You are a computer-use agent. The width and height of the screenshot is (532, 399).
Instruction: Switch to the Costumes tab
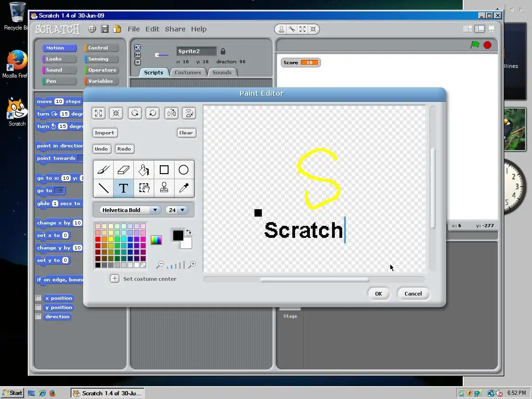[x=187, y=72]
